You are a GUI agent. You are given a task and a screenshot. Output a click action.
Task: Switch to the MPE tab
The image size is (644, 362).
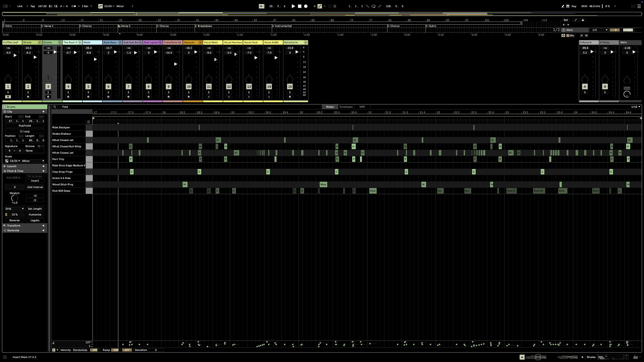[362, 107]
